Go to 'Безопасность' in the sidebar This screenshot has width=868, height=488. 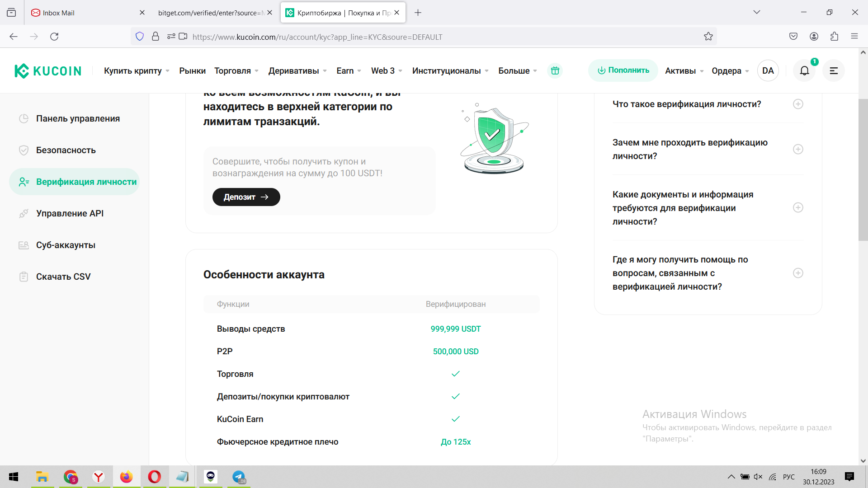point(66,150)
